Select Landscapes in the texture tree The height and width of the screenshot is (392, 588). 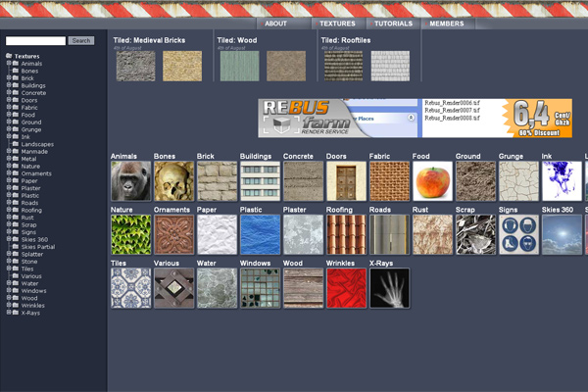coord(37,144)
